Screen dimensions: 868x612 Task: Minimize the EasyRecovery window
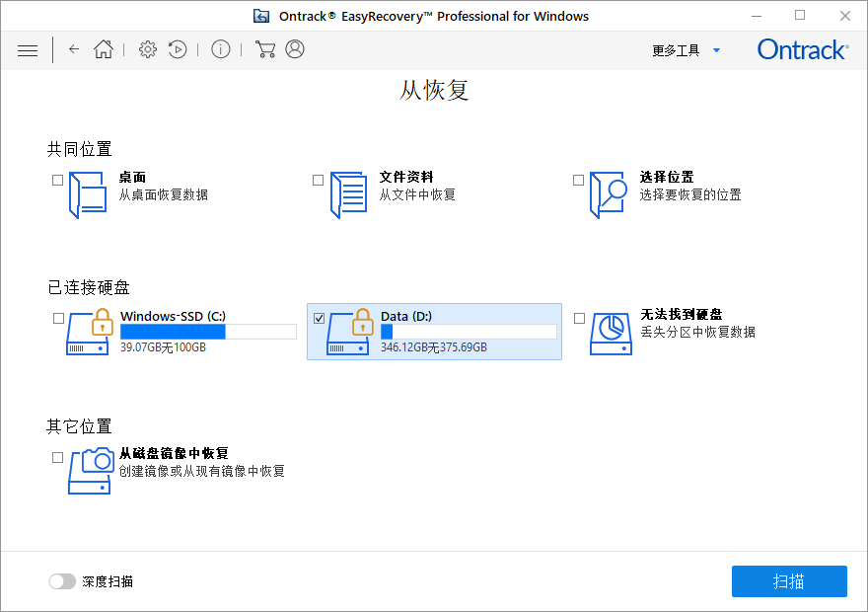pyautogui.click(x=757, y=16)
